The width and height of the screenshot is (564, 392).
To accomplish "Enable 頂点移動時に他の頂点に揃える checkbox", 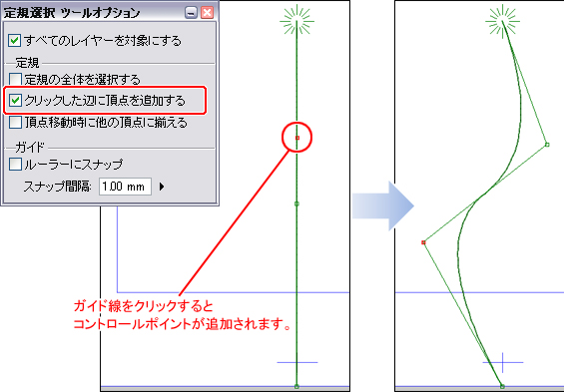I will coord(15,123).
